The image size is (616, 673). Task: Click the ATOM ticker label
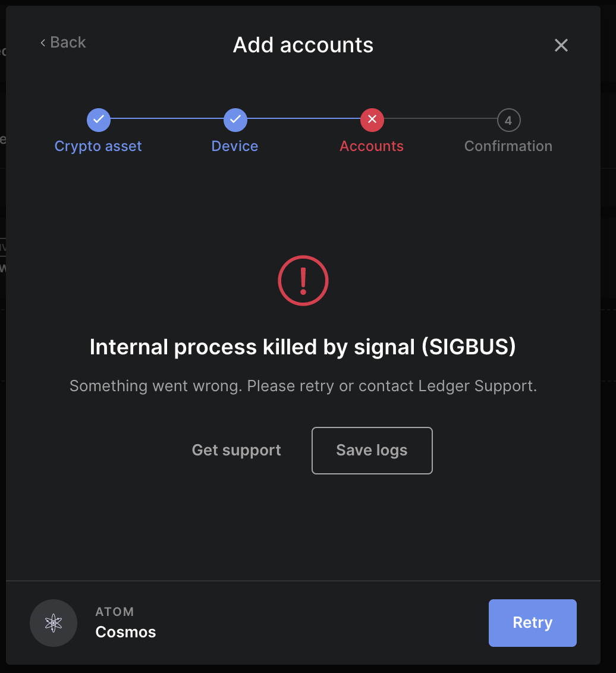115,611
